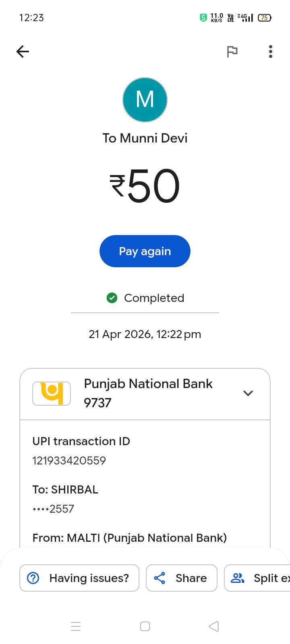Tap the Share button

pos(182,578)
